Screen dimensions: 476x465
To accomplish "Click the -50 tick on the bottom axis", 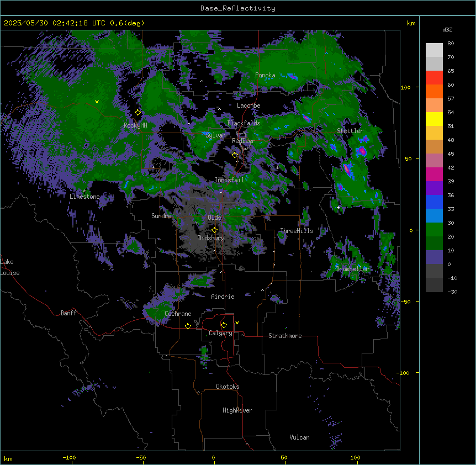I will click(141, 457).
